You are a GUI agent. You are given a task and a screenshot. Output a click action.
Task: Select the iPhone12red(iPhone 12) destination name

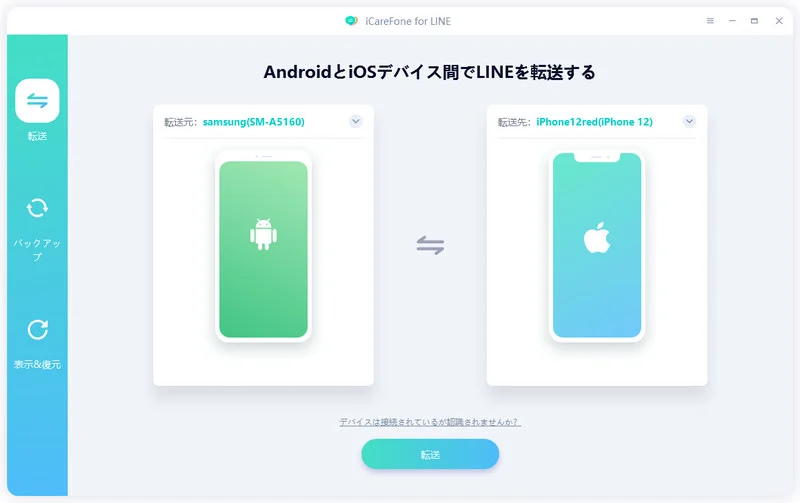(594, 122)
